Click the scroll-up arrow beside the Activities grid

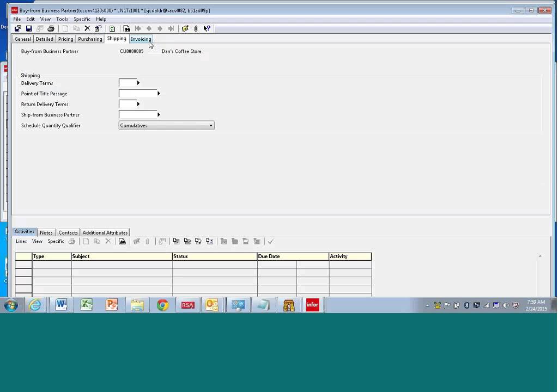tap(540, 256)
